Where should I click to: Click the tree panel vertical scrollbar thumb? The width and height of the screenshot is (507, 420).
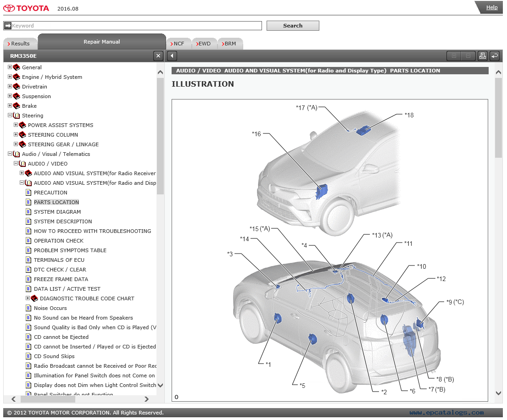tap(160, 136)
